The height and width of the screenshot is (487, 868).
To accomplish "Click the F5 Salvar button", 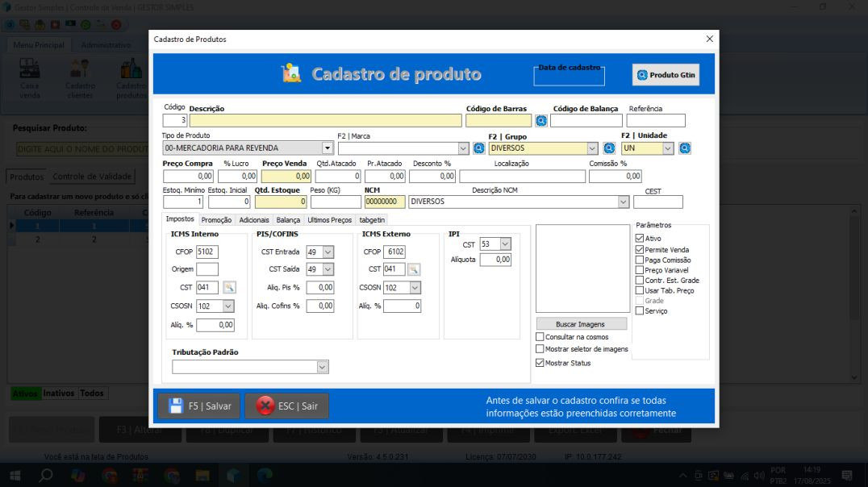I will 198,406.
